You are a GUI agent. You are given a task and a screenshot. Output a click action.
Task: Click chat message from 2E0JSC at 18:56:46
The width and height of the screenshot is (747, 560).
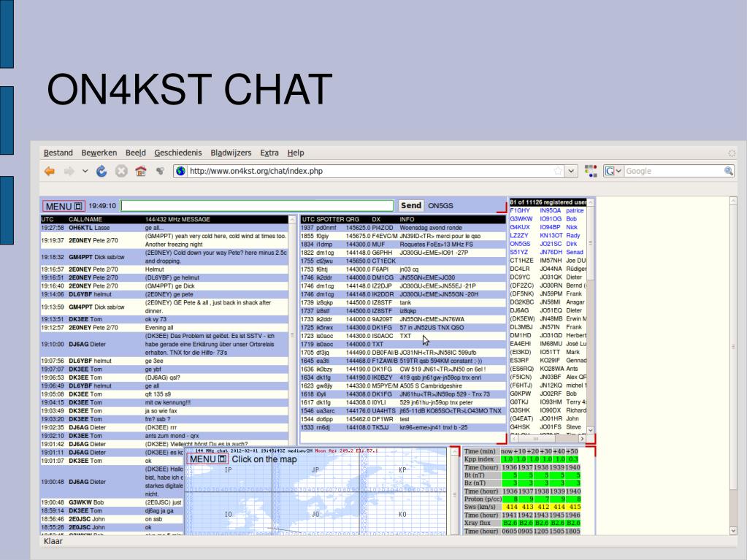(112, 519)
